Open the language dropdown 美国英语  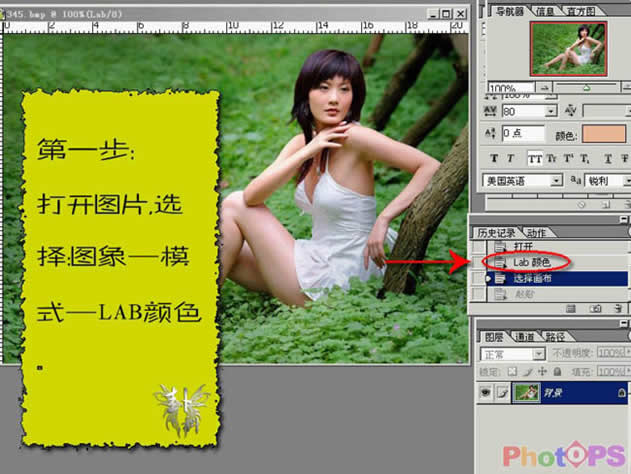522,181
